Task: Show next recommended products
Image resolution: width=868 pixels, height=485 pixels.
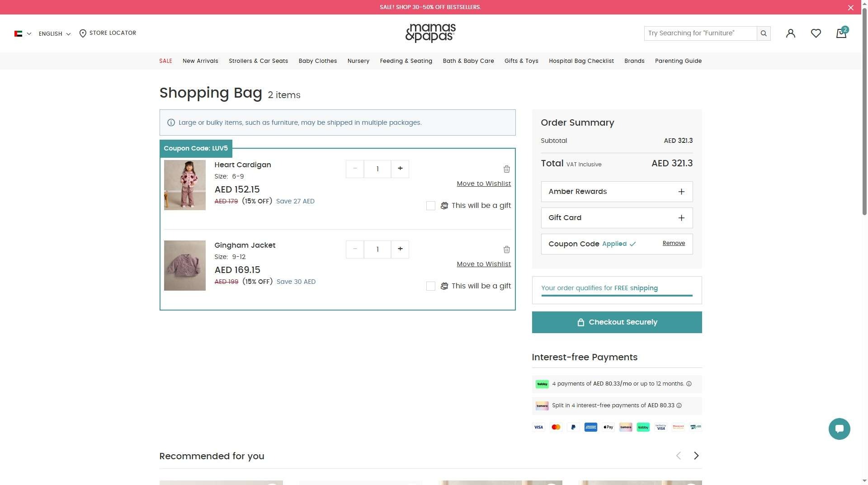Action: tap(696, 456)
